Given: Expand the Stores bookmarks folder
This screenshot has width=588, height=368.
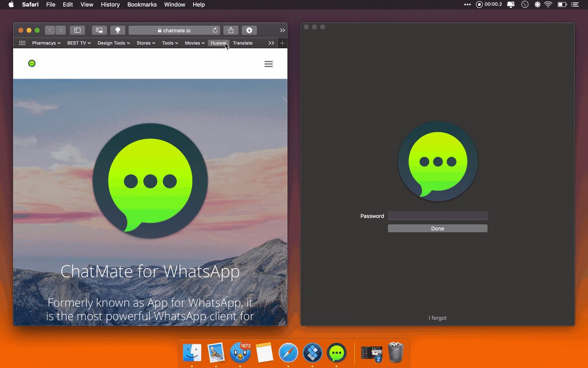Looking at the screenshot, I should [x=146, y=43].
